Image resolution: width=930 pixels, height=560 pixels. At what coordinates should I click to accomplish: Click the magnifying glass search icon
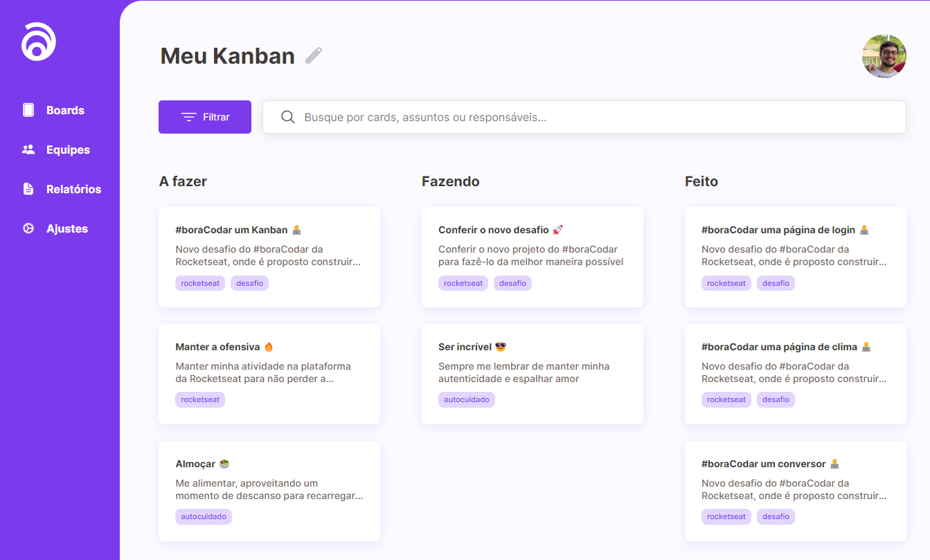tap(287, 116)
